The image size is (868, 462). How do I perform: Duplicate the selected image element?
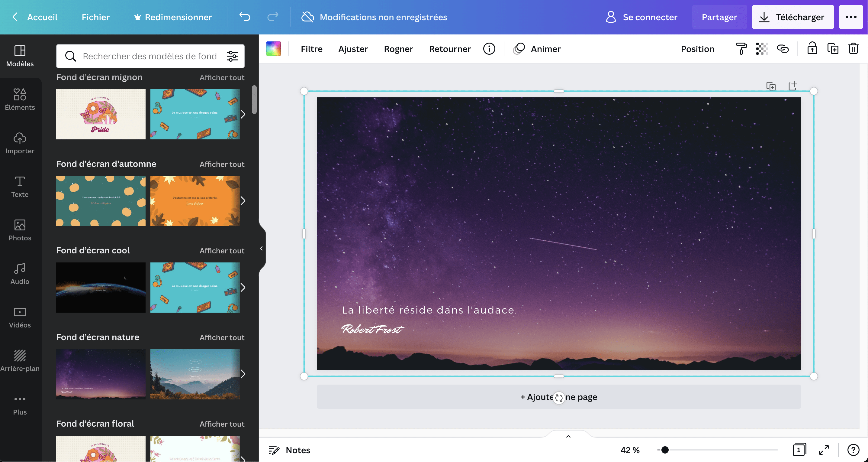point(833,49)
